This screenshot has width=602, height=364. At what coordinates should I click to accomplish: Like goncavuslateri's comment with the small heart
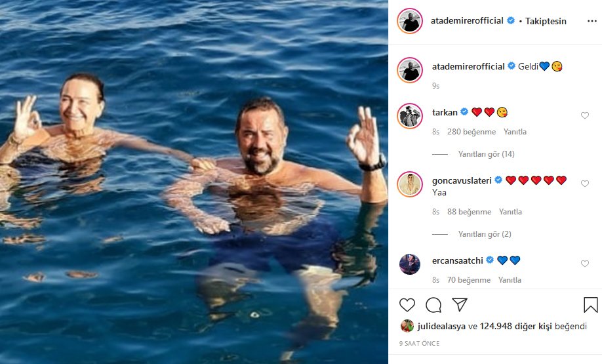coord(585,184)
